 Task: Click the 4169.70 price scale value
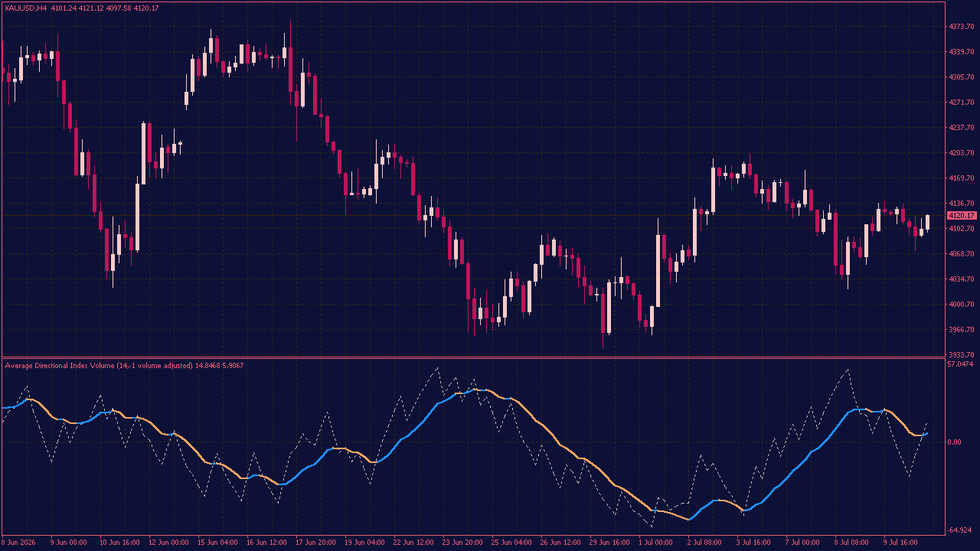(960, 178)
